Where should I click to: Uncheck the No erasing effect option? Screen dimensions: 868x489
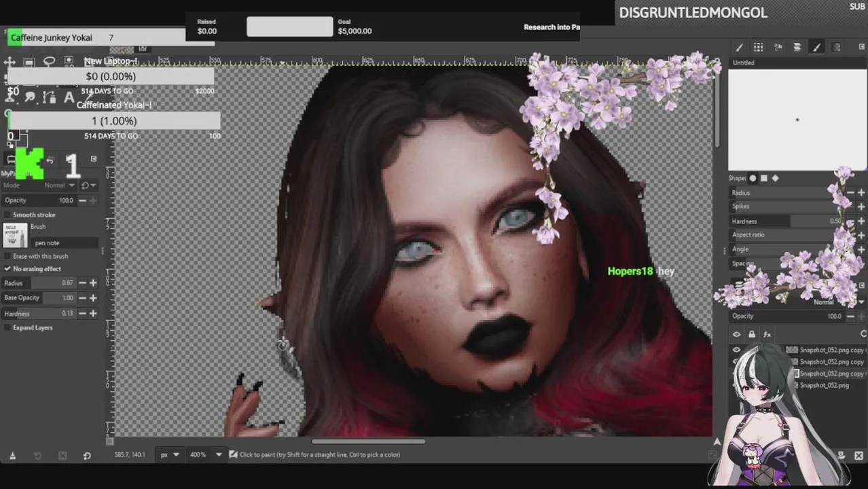[x=7, y=269]
